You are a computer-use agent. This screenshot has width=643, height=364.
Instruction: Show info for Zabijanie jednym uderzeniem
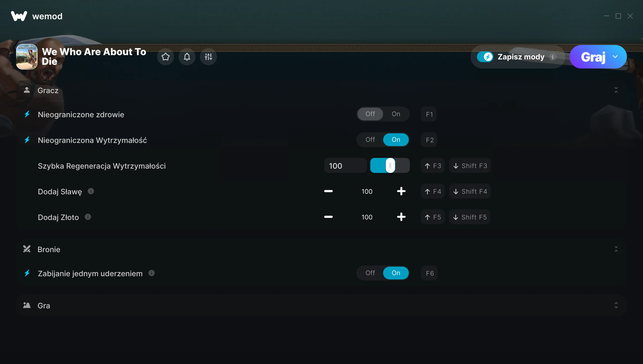pos(152,273)
